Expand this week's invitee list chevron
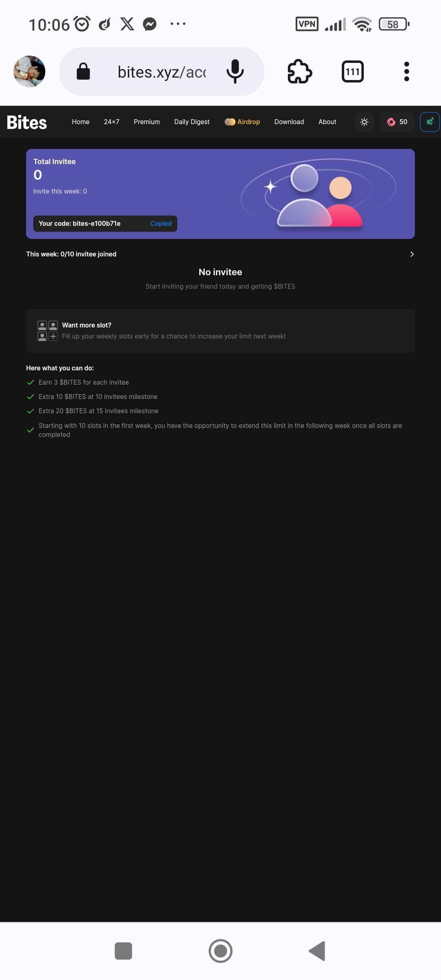441x980 pixels. (x=412, y=254)
